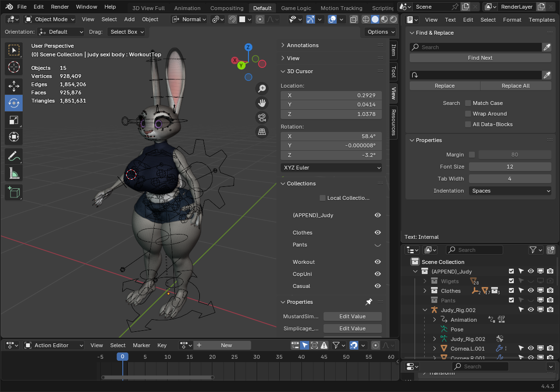Click the Find Next button
Viewport: 560px width, 392px height.
coord(480,58)
